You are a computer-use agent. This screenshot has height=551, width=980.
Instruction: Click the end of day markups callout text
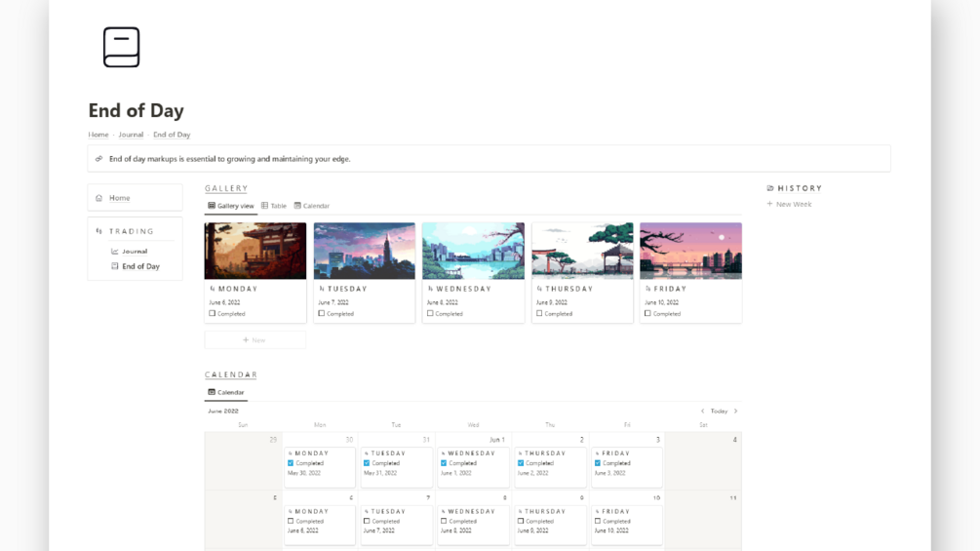[x=229, y=159]
